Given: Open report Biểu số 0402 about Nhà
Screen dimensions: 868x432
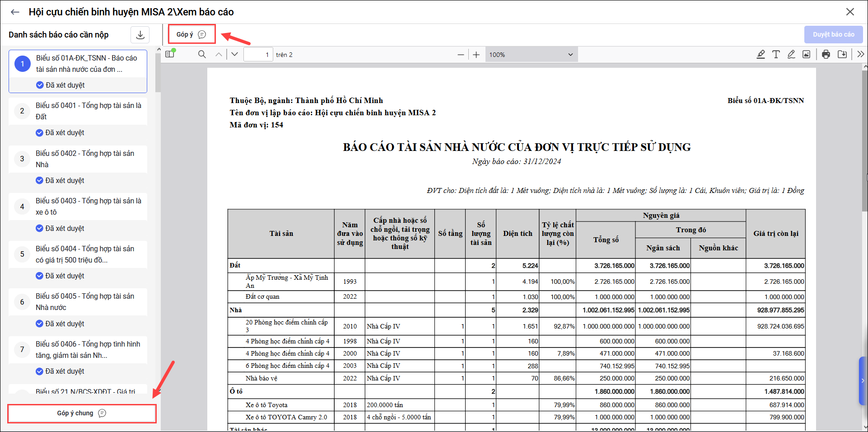Looking at the screenshot, I should [x=78, y=159].
